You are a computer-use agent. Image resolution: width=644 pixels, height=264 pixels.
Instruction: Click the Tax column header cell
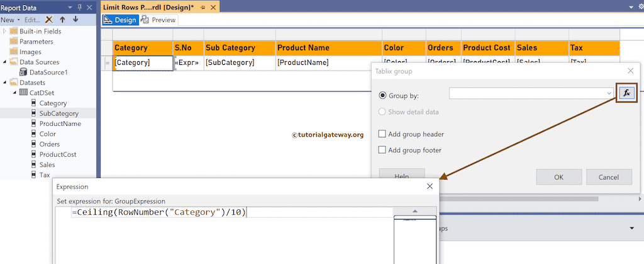pos(594,48)
